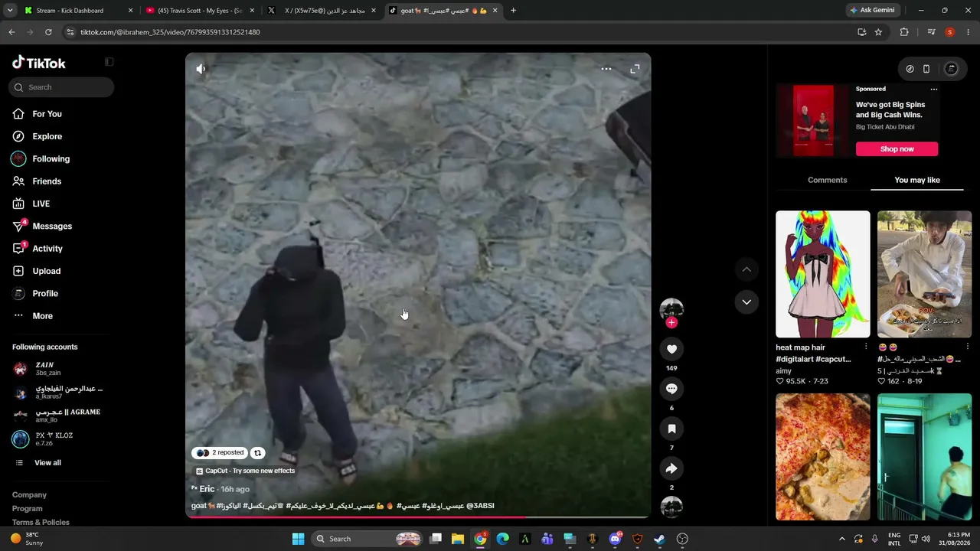Image resolution: width=980 pixels, height=551 pixels.
Task: Open the Explore page
Action: (47, 136)
